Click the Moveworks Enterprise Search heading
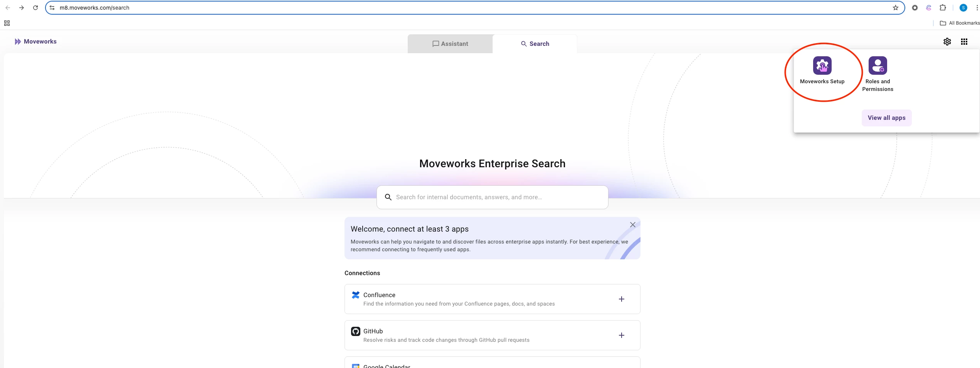 click(x=492, y=164)
